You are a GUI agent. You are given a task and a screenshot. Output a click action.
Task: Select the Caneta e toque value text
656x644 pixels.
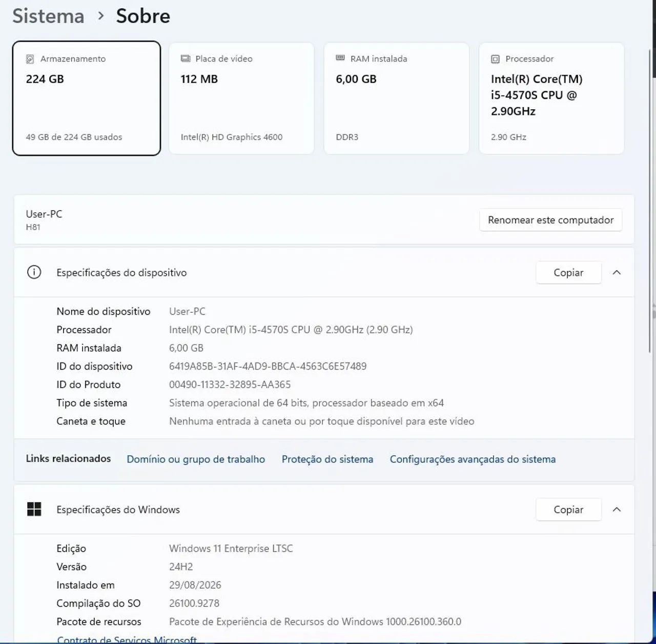pyautogui.click(x=322, y=421)
